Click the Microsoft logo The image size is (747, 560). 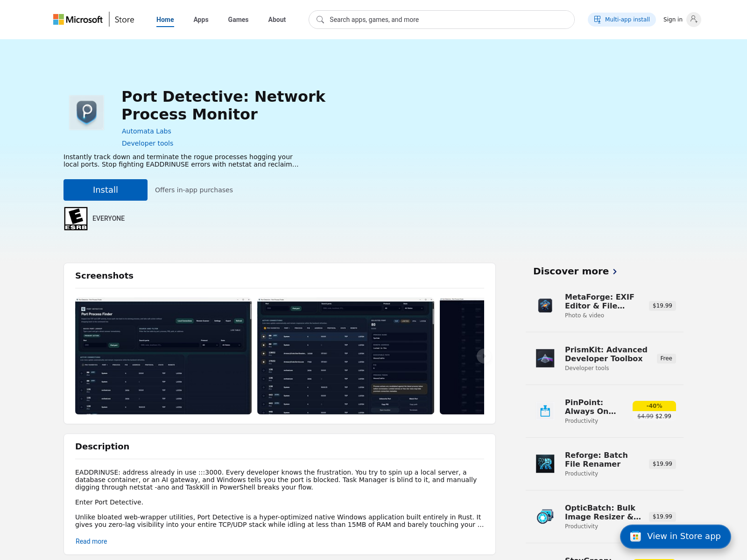pos(78,20)
